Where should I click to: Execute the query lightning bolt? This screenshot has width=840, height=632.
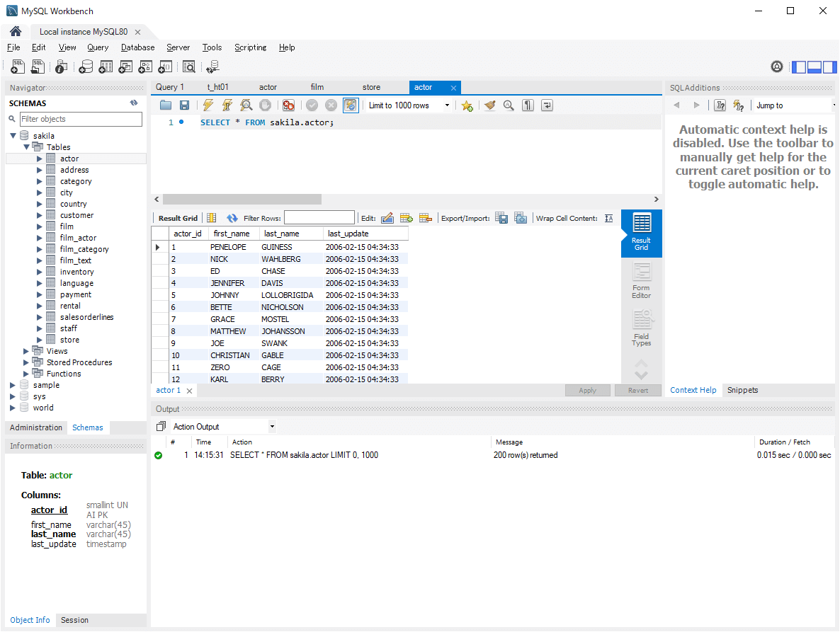click(208, 105)
